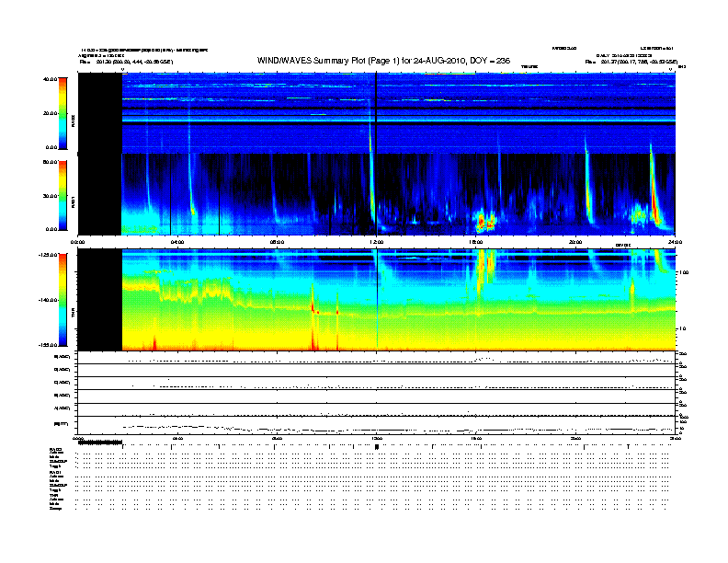The image size is (728, 563).
Task: Click the TNR color scale bar
Action: 63,300
